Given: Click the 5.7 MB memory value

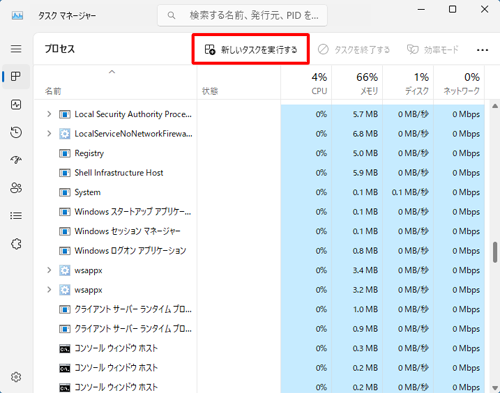Looking at the screenshot, I should point(365,114).
